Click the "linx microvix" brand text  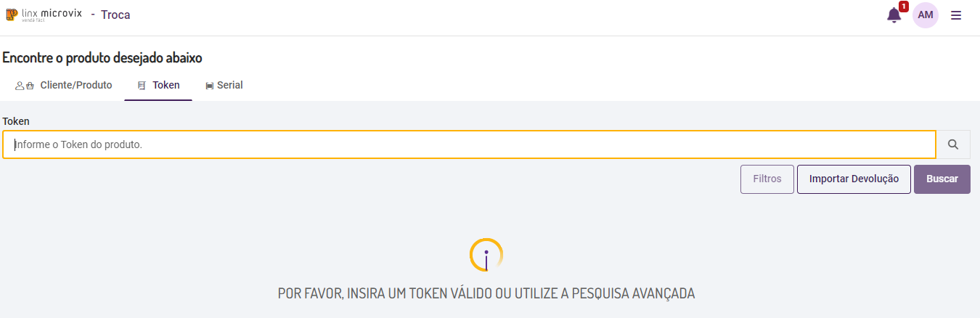coord(52,14)
